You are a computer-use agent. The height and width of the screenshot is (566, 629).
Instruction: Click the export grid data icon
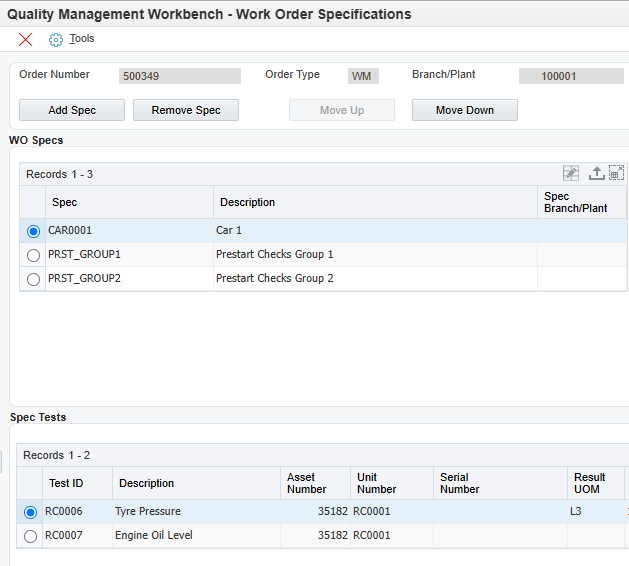click(x=596, y=173)
